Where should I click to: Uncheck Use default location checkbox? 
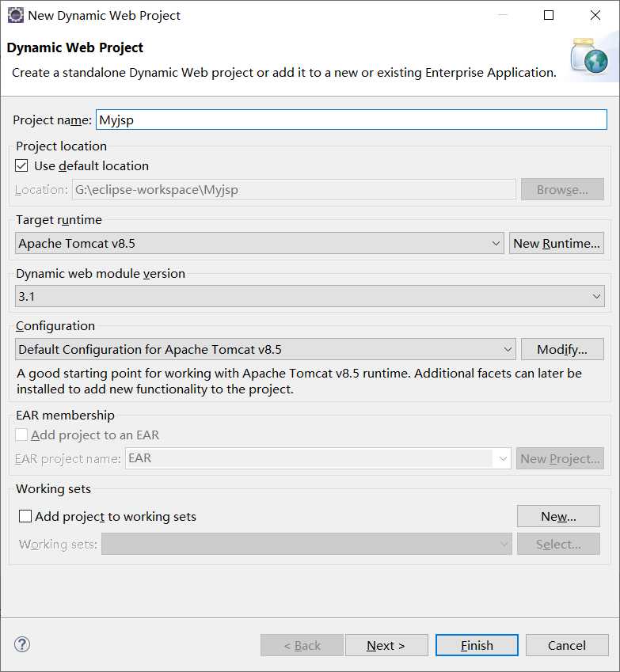[22, 166]
